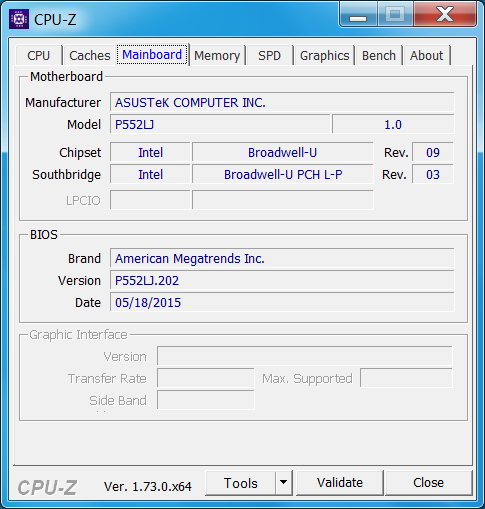Open the Tools dropdown arrow
Viewport: 485px width, 509px height.
tap(284, 482)
